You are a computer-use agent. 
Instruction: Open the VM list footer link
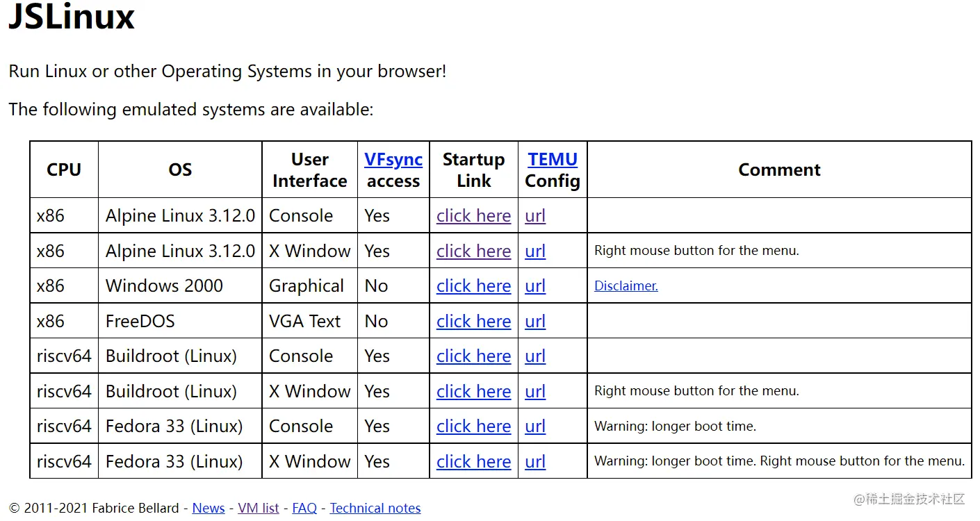pyautogui.click(x=258, y=508)
